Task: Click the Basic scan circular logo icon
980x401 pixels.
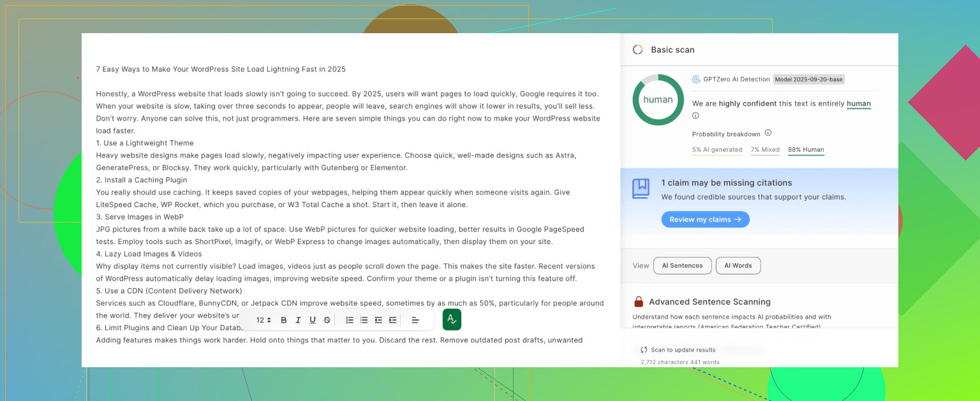Action: (x=637, y=50)
